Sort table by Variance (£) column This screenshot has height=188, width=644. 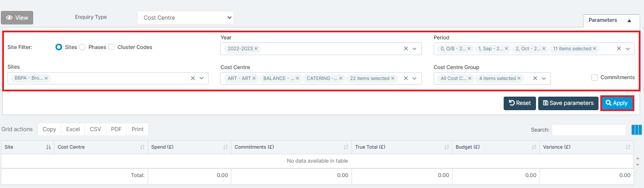[x=628, y=147]
